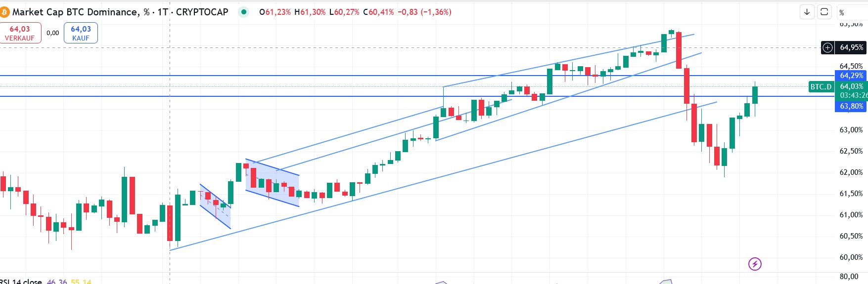Click the Bitcoin symbol logo icon
The width and height of the screenshot is (868, 284).
pos(4,12)
